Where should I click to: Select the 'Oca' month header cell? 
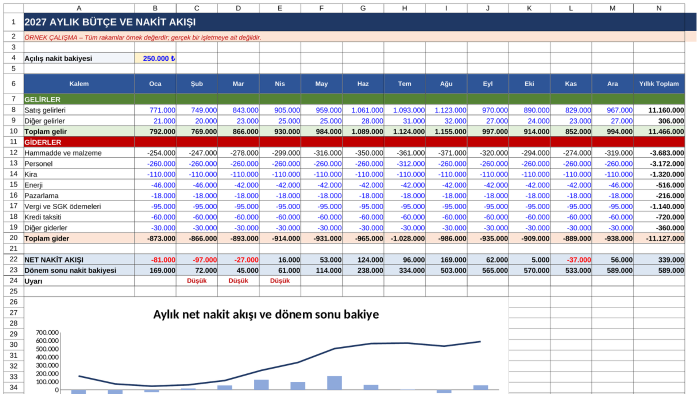tap(155, 83)
